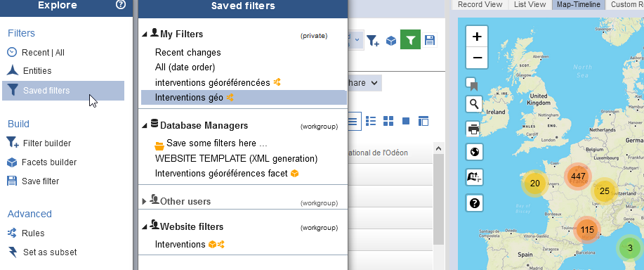
Task: Open the map print icon
Action: pos(474,129)
